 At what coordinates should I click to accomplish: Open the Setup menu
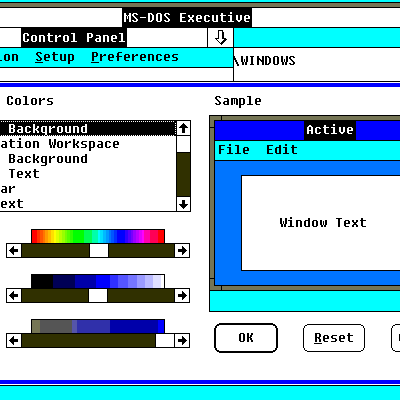(55, 57)
